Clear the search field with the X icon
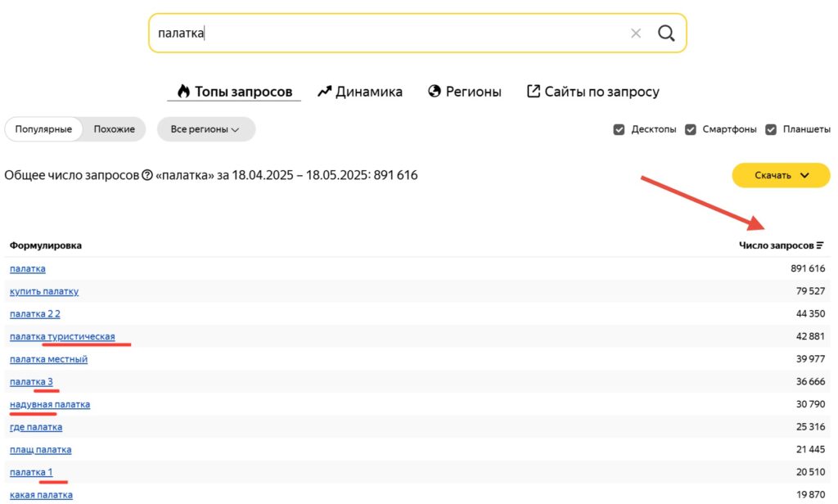This screenshot has width=838, height=504. tap(635, 34)
